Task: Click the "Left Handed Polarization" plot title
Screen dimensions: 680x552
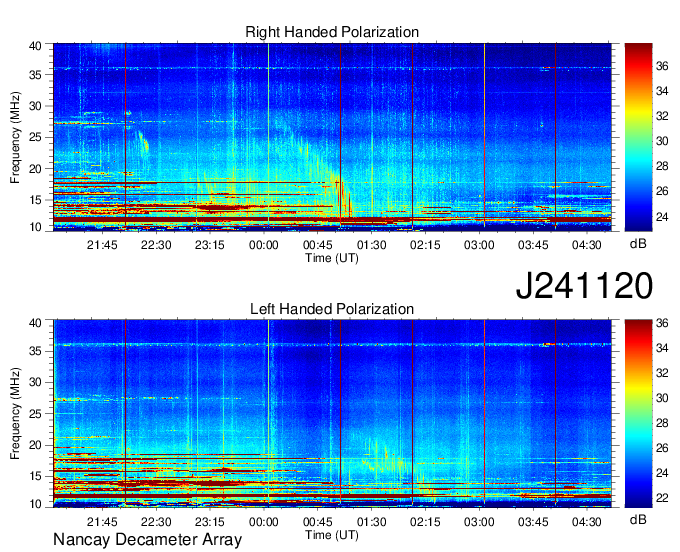Action: coord(332,309)
